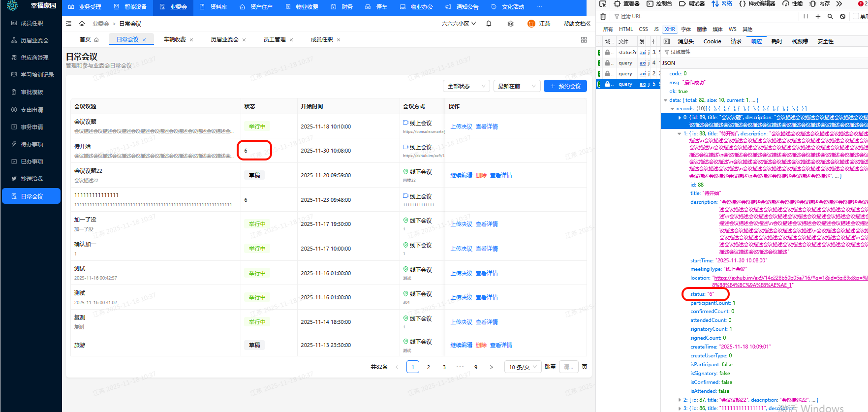
Task: Collapse the data node in JSON response
Action: [666, 100]
